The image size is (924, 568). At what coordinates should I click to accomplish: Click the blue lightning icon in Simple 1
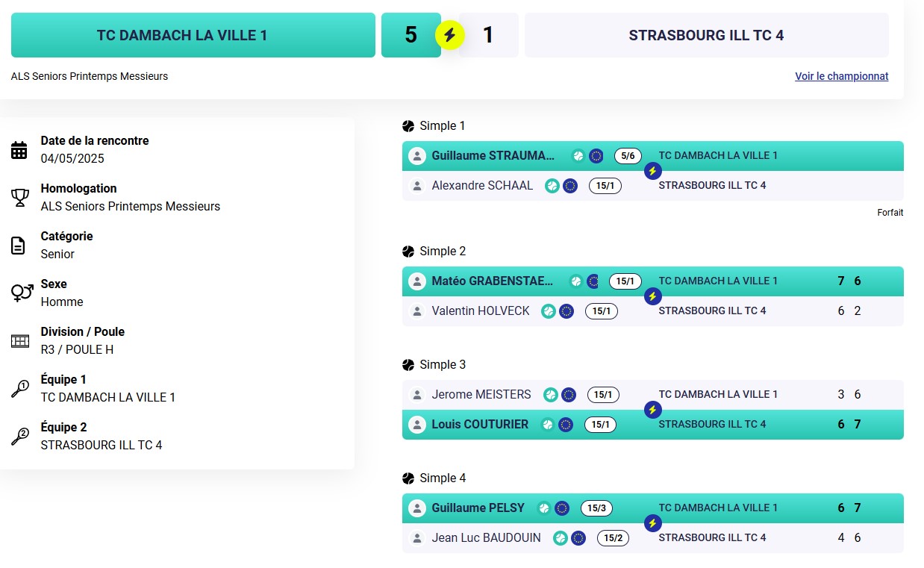pos(652,171)
